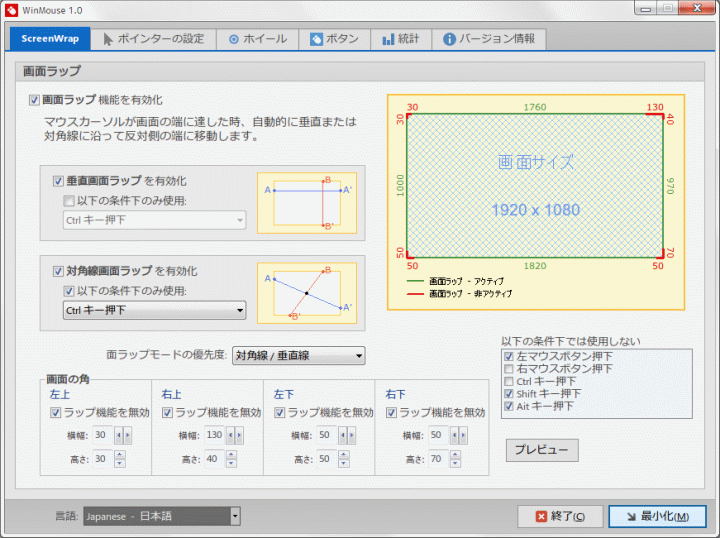Open the ポインターの設定 tab
The image size is (720, 538).
click(x=153, y=39)
